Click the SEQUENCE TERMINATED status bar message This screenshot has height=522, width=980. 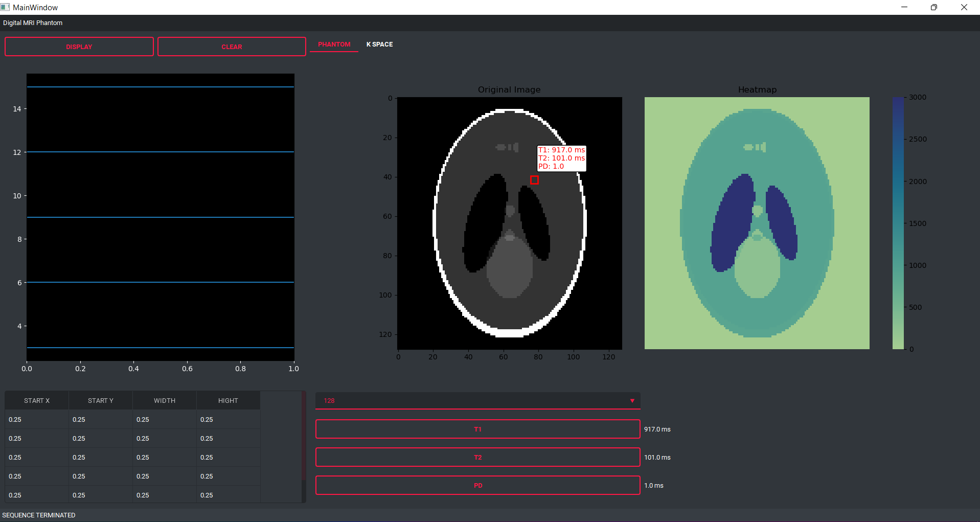38,515
